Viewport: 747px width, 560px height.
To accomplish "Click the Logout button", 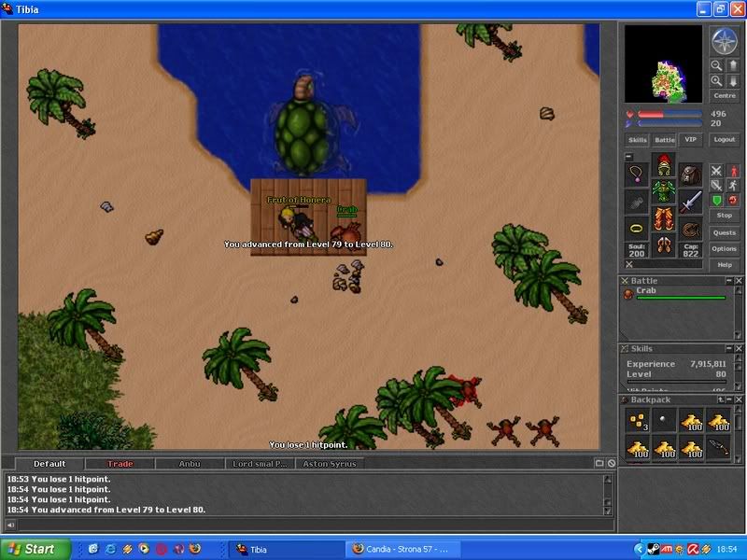I will coord(725,139).
